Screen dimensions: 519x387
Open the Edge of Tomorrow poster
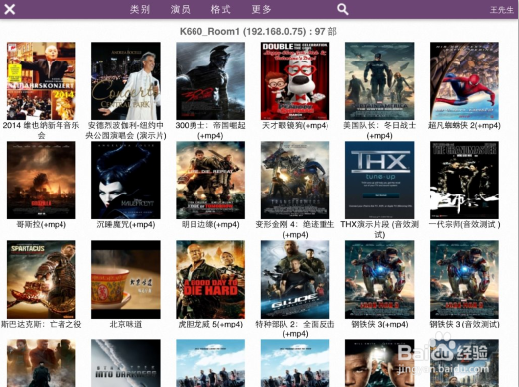point(210,180)
